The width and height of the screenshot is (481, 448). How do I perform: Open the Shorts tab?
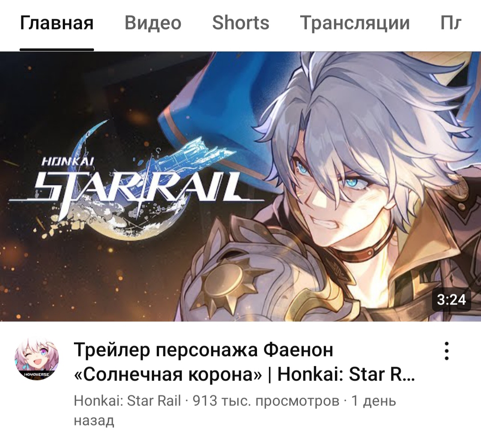(x=240, y=23)
